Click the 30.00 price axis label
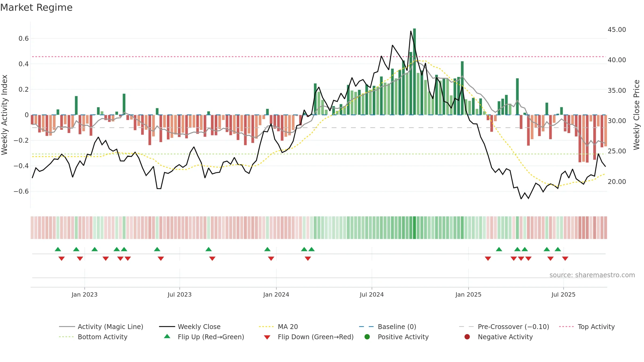The width and height of the screenshot is (644, 362). (617, 121)
